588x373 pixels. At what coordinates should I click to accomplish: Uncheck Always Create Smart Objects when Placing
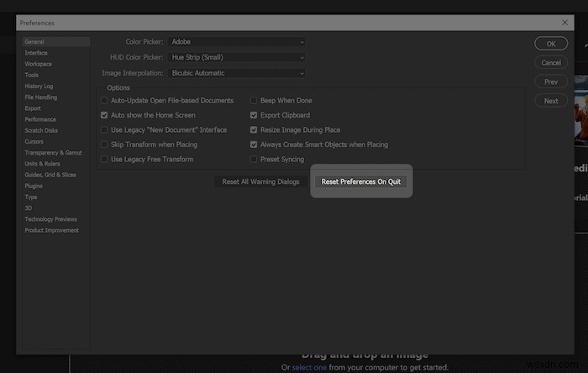(x=254, y=144)
